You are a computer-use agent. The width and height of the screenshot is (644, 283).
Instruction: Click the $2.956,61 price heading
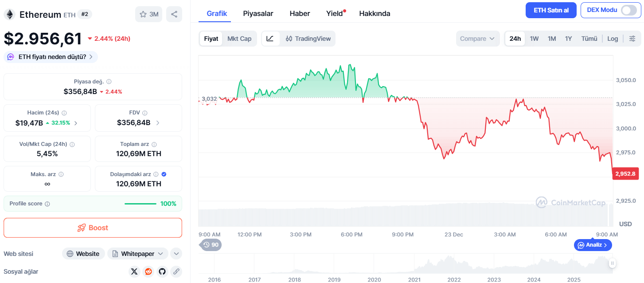(x=43, y=39)
